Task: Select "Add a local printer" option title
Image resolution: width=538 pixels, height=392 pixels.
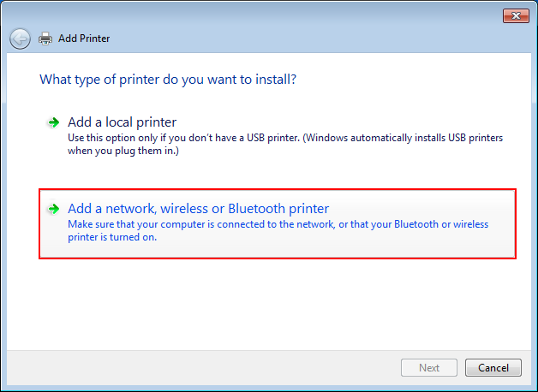Action: click(122, 122)
